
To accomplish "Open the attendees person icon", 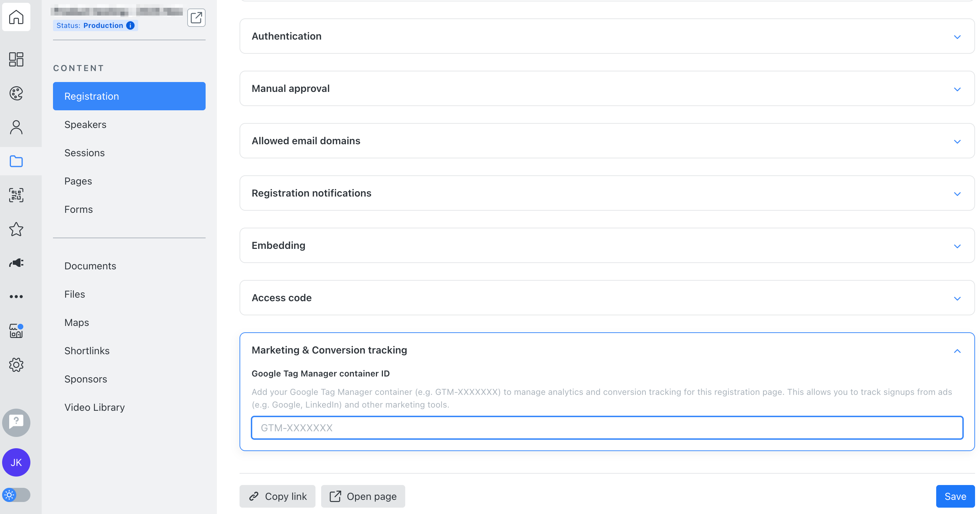I will point(16,127).
